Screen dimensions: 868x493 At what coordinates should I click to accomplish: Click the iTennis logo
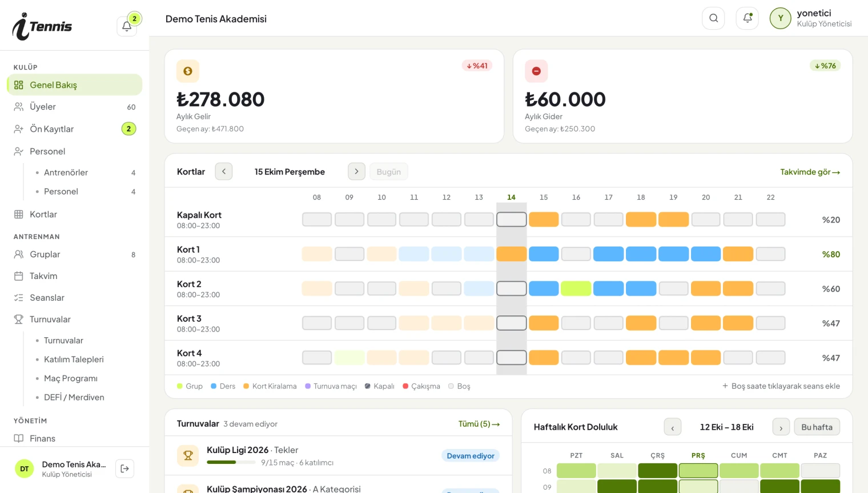[x=42, y=26]
